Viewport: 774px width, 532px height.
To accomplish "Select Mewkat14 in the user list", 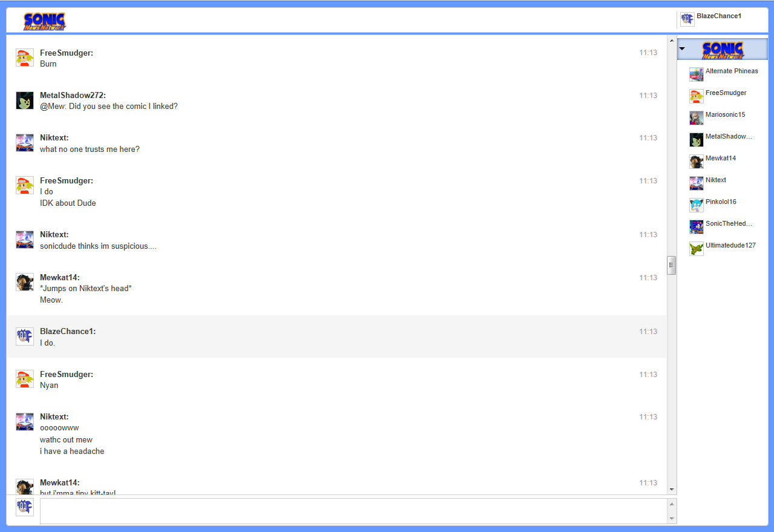I will [x=720, y=159].
